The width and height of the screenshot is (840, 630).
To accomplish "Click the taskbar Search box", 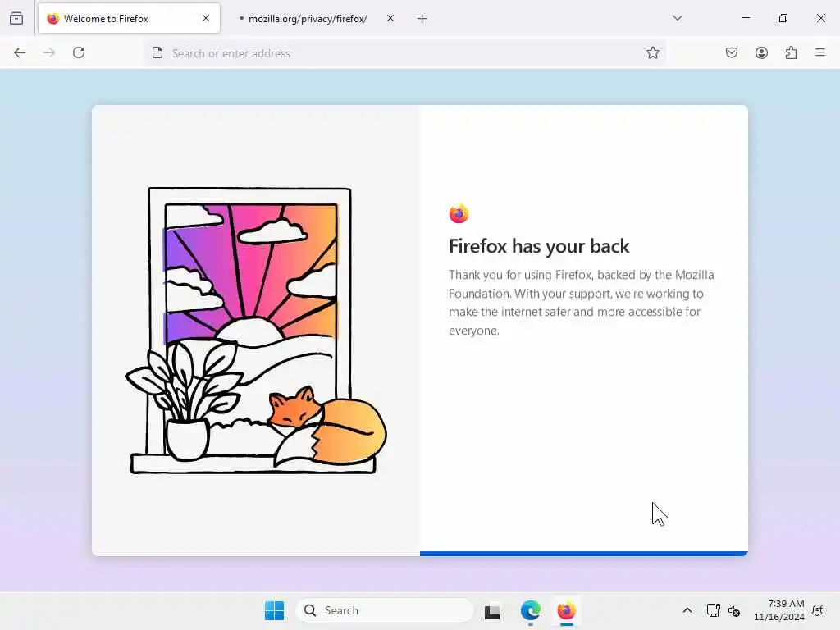I will pos(385,610).
